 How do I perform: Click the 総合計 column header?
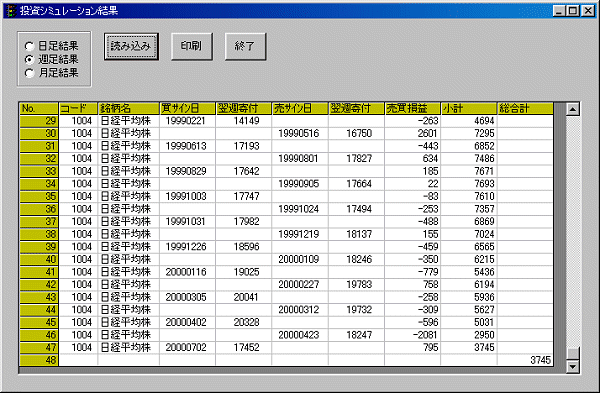tap(525, 109)
